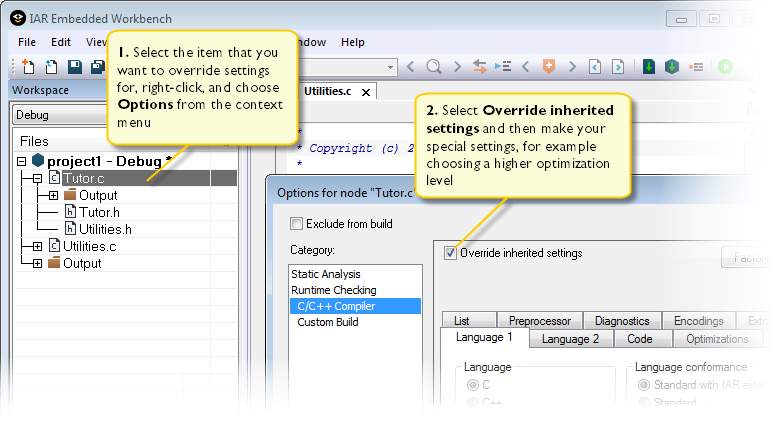Open the Help menu
773x421 pixels.
point(352,42)
